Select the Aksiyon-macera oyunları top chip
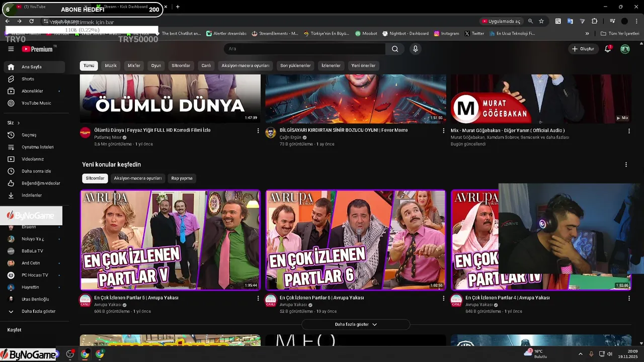This screenshot has width=644, height=362. click(x=246, y=66)
